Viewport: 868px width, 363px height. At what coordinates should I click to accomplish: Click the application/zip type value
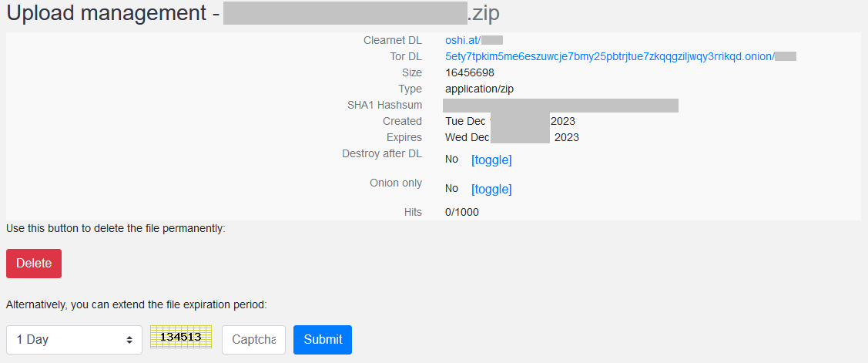[x=479, y=89]
